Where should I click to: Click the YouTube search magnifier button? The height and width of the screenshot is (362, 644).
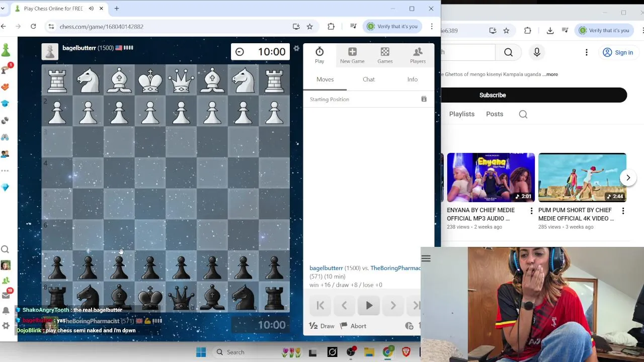click(508, 52)
